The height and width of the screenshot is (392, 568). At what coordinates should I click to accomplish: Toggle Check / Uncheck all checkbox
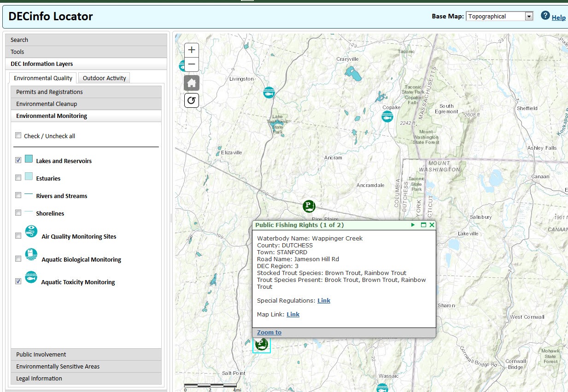(x=18, y=135)
